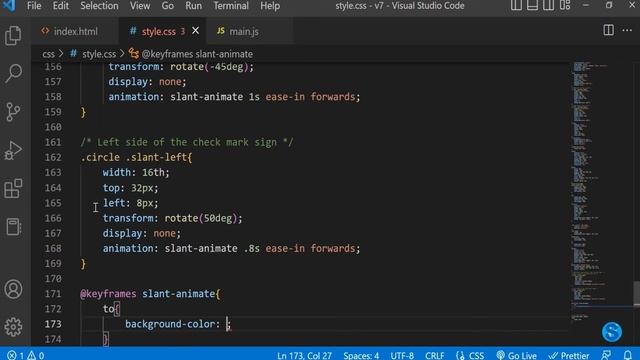Click the Ln 173, Col 27 status item

(x=304, y=355)
